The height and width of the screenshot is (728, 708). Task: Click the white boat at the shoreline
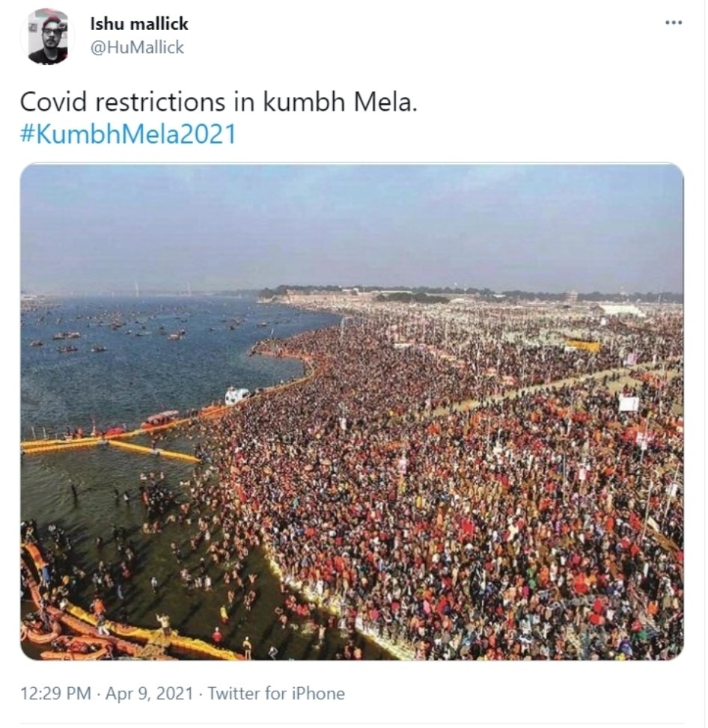point(236,395)
